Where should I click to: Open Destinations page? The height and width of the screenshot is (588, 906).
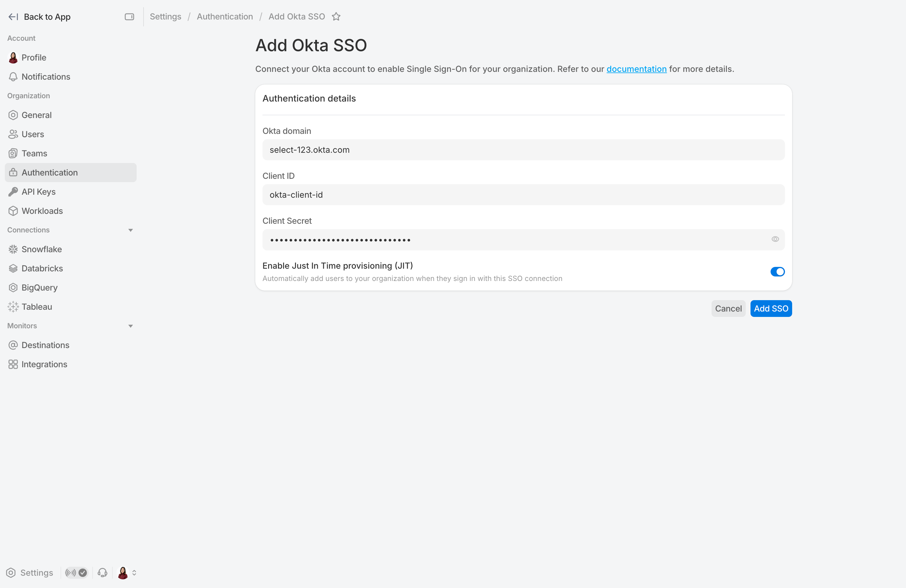(71, 345)
